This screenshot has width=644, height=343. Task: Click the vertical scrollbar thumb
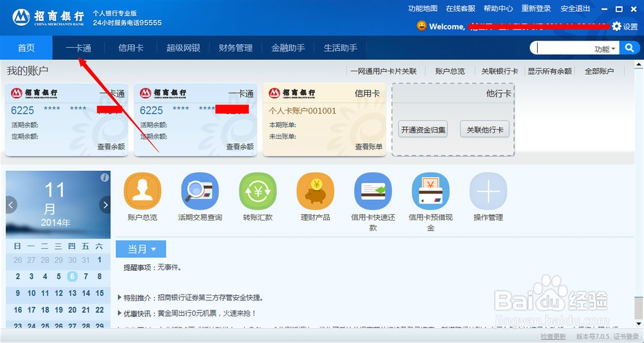(639, 309)
